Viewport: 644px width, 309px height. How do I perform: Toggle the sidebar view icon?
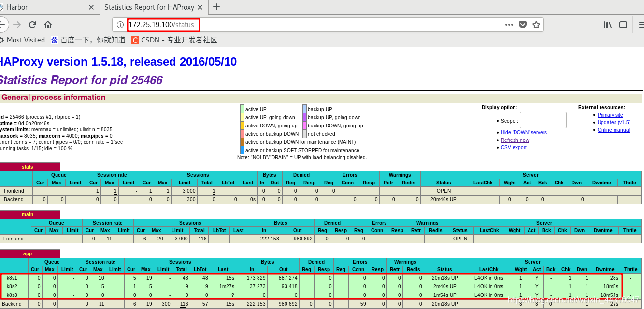tap(623, 25)
